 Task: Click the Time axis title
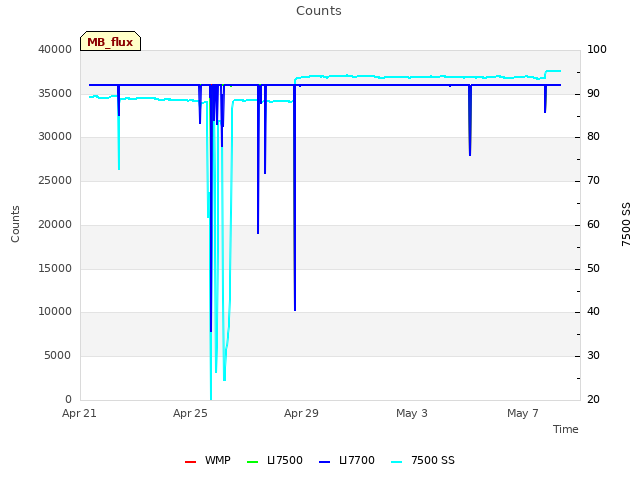click(566, 429)
